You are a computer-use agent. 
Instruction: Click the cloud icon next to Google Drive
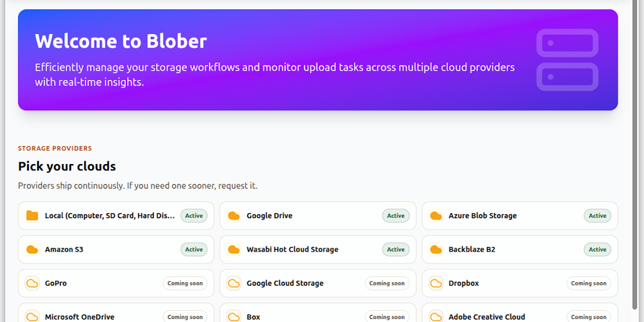[234, 216]
